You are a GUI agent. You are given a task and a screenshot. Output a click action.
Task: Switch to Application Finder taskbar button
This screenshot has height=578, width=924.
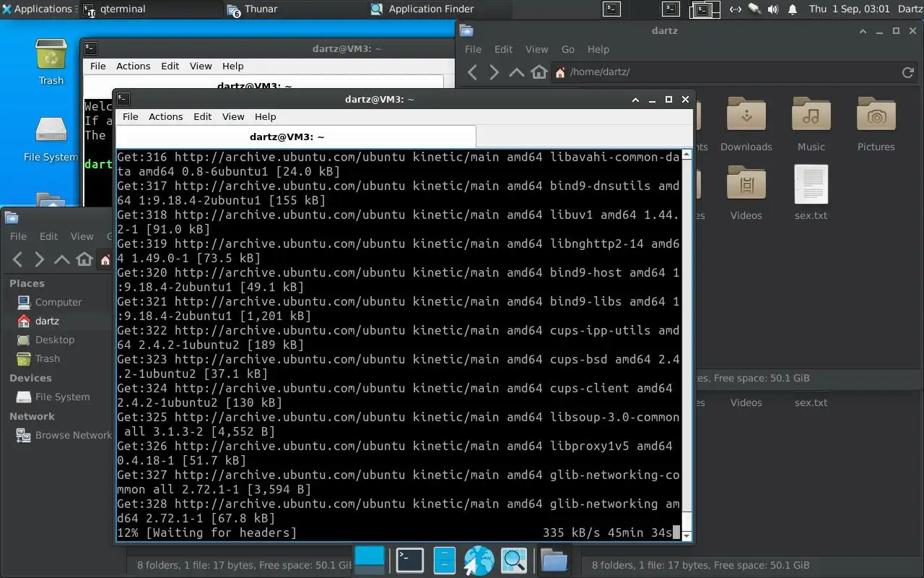pyautogui.click(x=440, y=9)
